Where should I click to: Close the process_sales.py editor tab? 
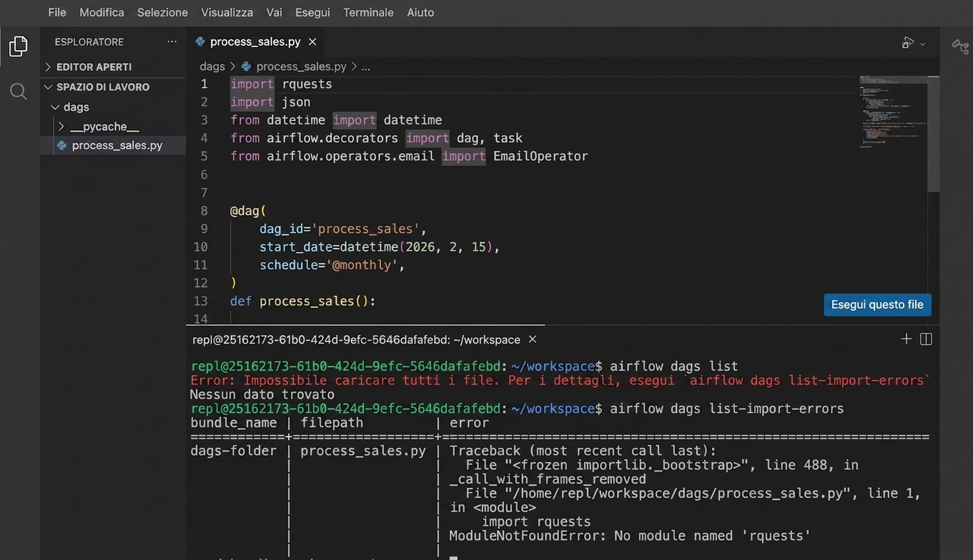pos(312,42)
